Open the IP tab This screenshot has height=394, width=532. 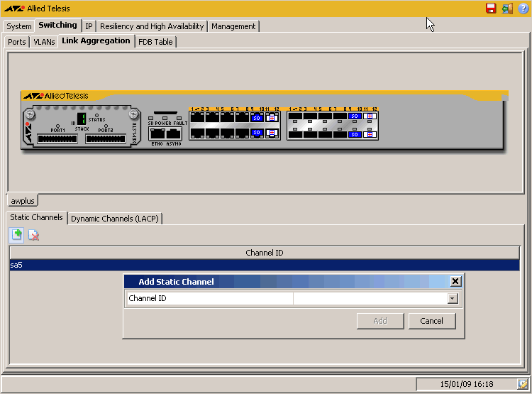click(89, 26)
